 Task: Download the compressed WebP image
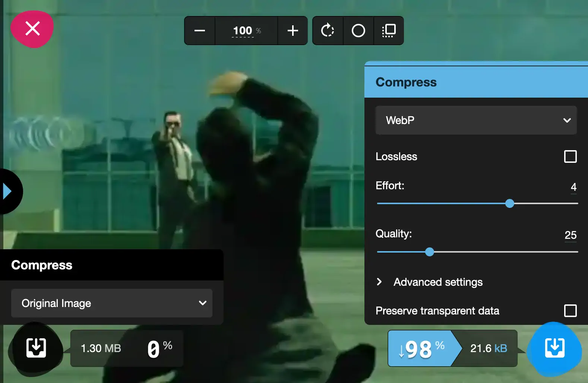click(554, 348)
